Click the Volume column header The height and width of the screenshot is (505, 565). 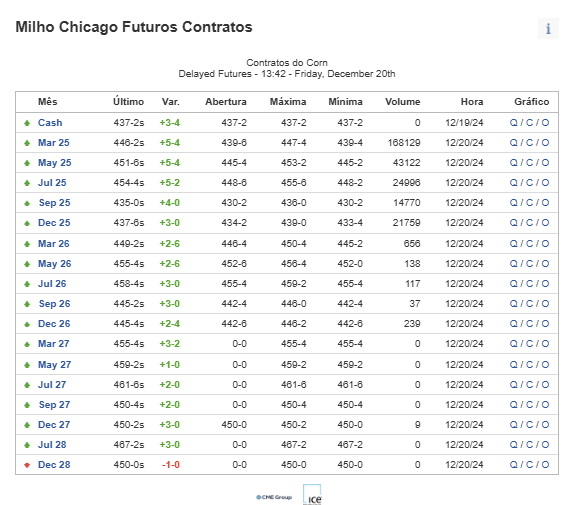pos(402,102)
